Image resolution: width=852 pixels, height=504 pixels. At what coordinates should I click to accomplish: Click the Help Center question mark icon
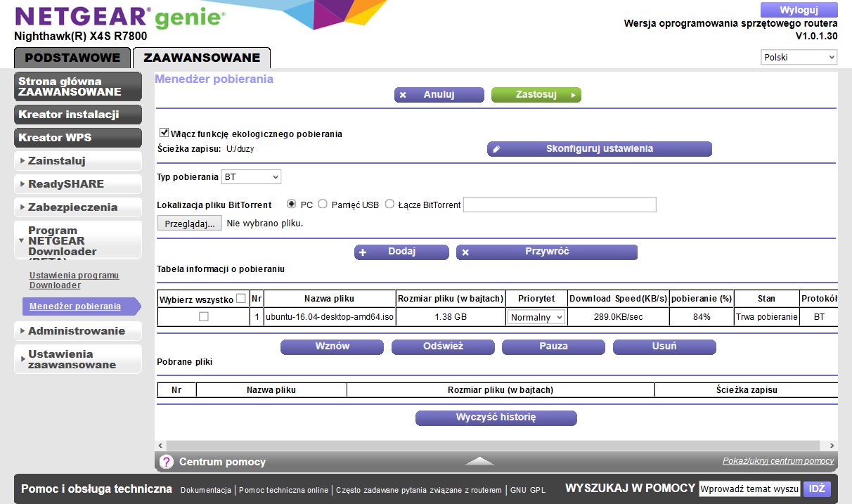[x=166, y=462]
